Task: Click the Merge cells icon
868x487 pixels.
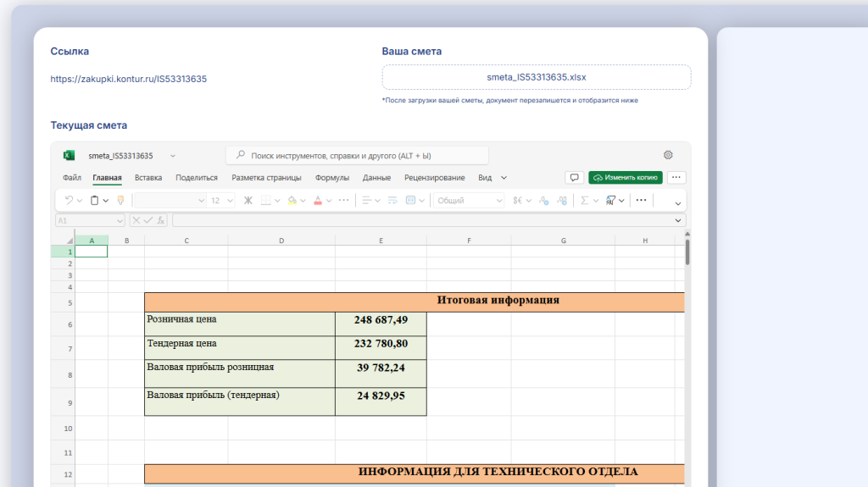Action: [x=411, y=201]
